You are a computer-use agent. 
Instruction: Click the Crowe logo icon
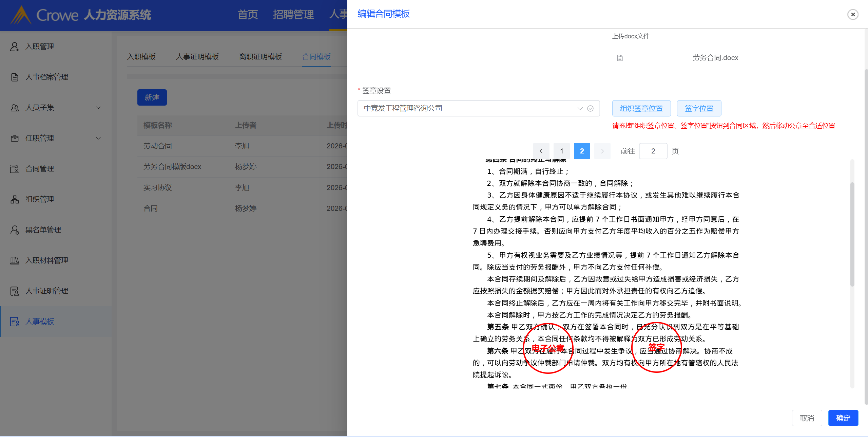[x=21, y=15]
